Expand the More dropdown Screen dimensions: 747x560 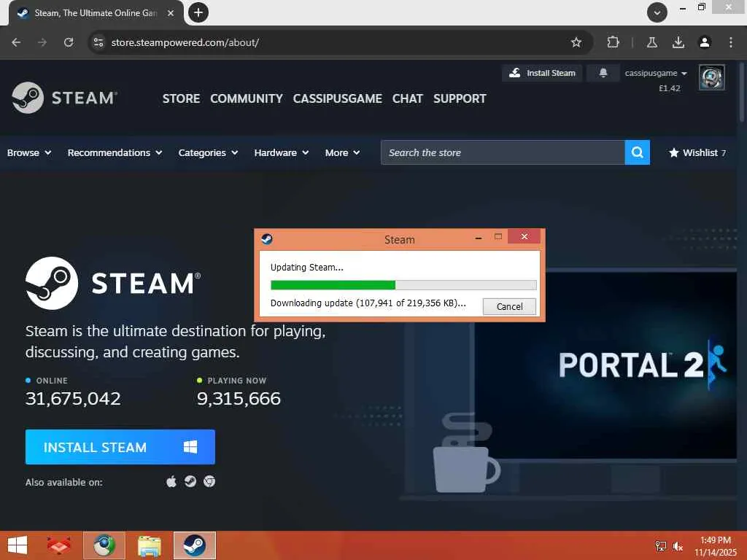343,153
